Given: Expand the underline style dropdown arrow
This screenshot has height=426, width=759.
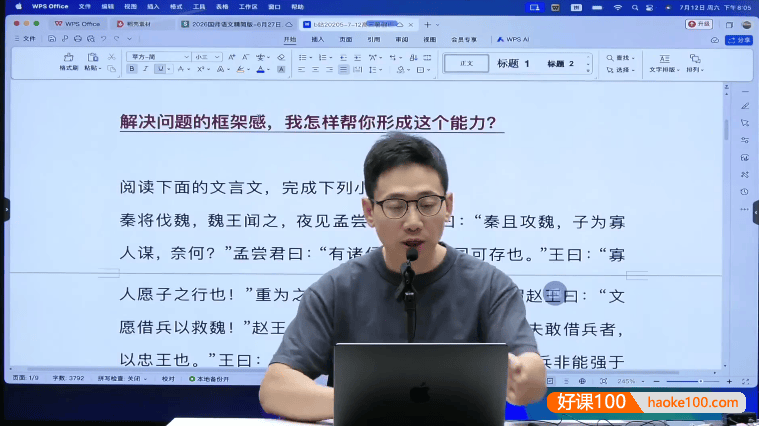Looking at the screenshot, I should 169,70.
